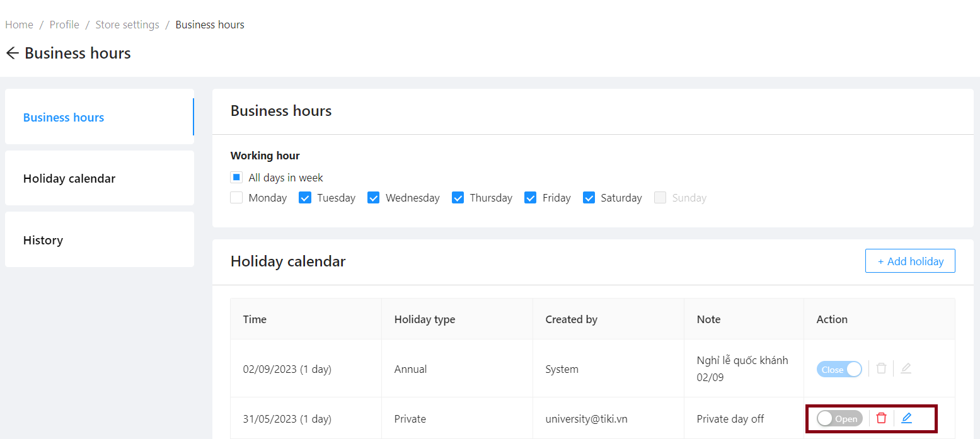
Task: Click the Add holiday button
Action: 910,261
